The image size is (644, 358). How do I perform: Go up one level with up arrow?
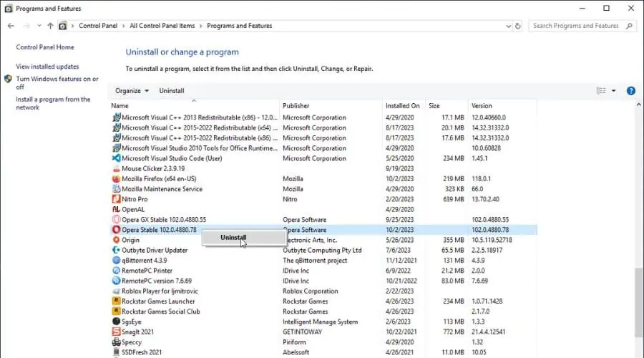50,26
